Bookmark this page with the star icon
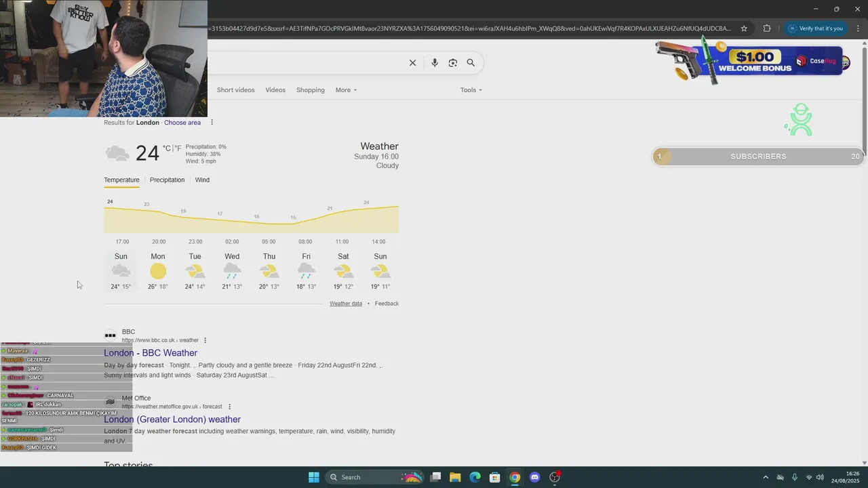 (x=744, y=28)
